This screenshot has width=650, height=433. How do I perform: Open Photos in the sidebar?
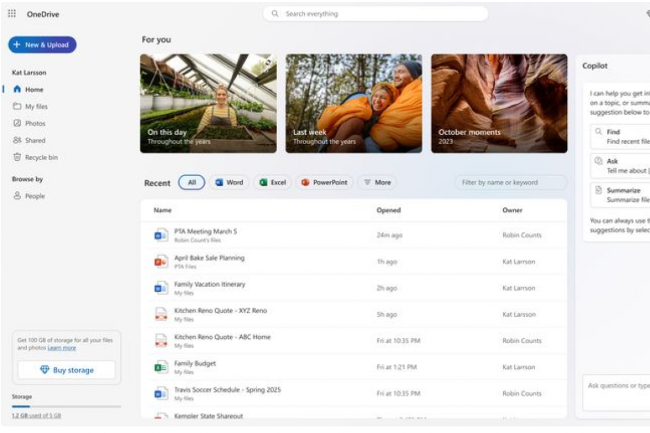(x=35, y=123)
